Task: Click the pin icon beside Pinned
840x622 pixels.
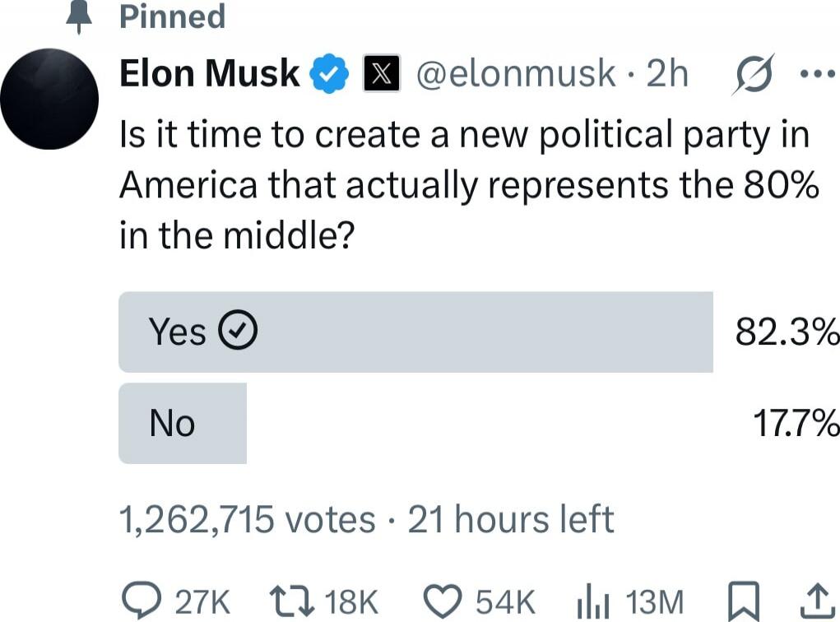Action: [79, 16]
